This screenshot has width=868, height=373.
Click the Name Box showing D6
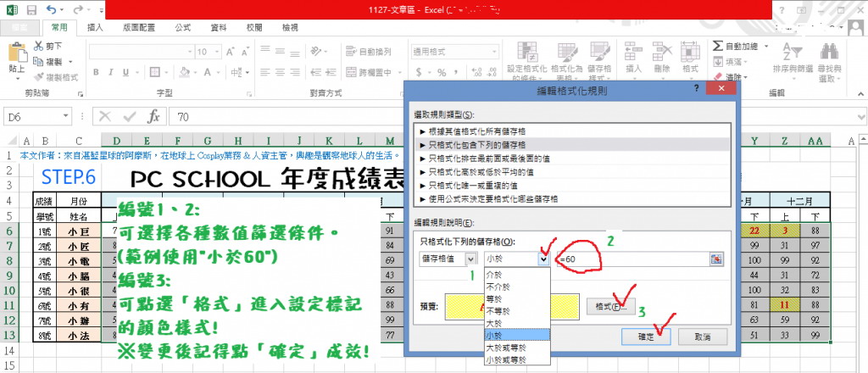[x=37, y=117]
